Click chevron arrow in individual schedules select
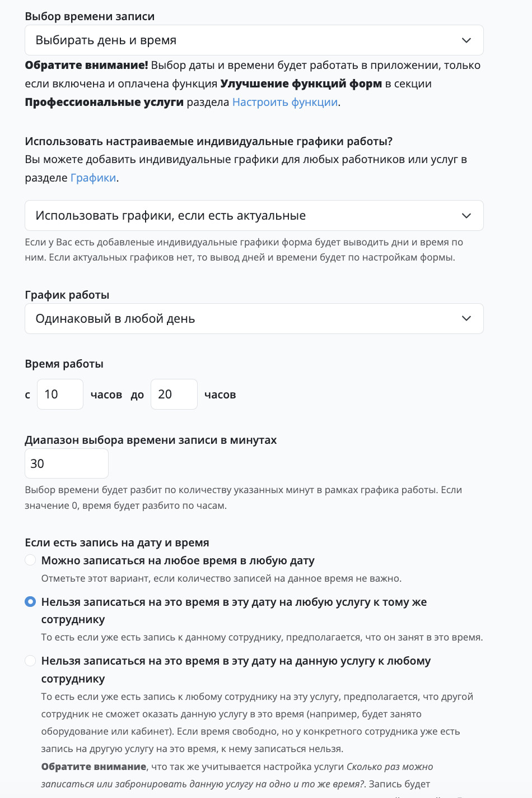This screenshot has width=532, height=798. [x=466, y=216]
